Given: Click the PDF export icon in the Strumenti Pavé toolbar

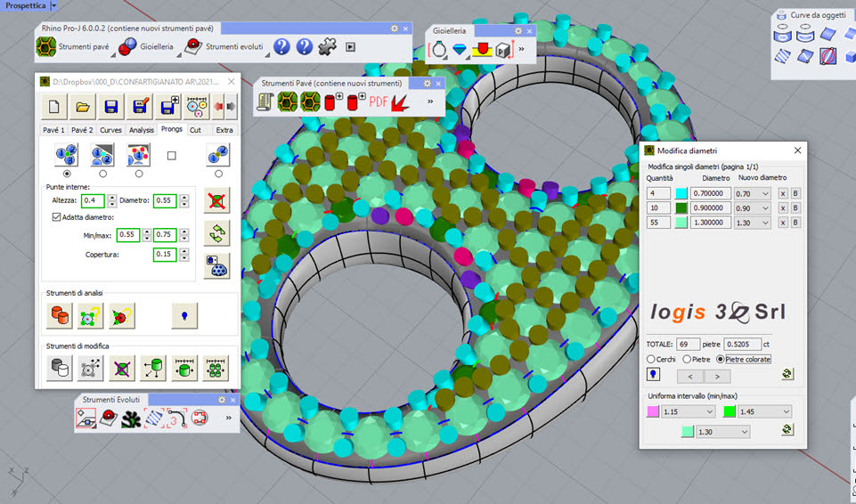Looking at the screenshot, I should click(x=379, y=102).
